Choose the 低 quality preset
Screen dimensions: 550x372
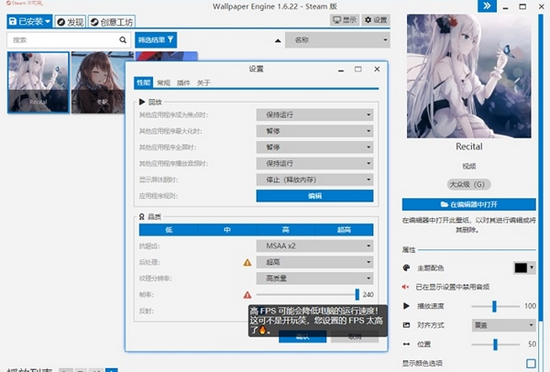coord(169,230)
